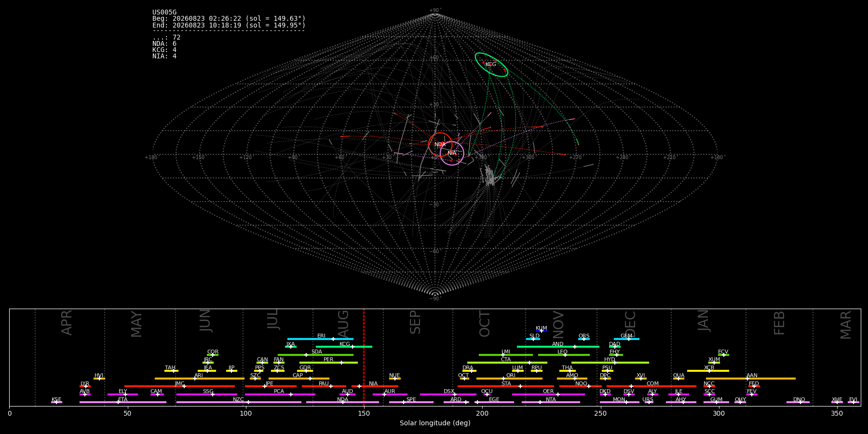The width and height of the screenshot is (868, 434).
Task: Select the PER shower bar in timeline
Action: 328,363
